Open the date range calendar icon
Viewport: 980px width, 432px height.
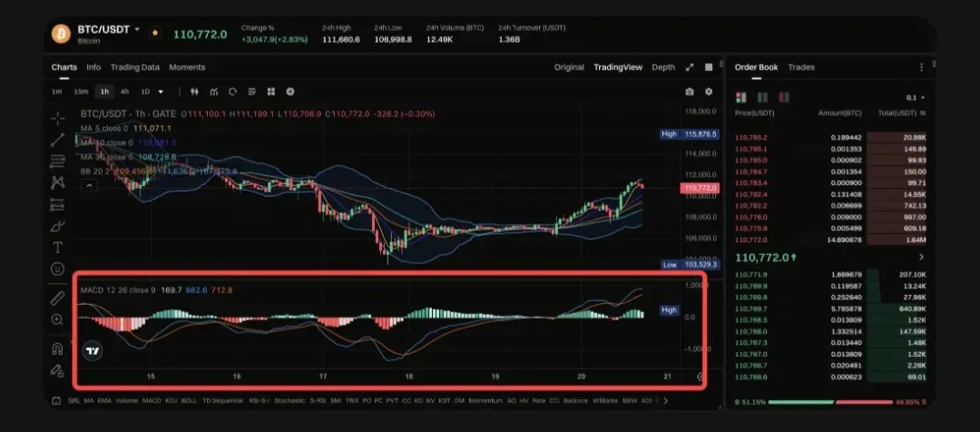(x=56, y=401)
